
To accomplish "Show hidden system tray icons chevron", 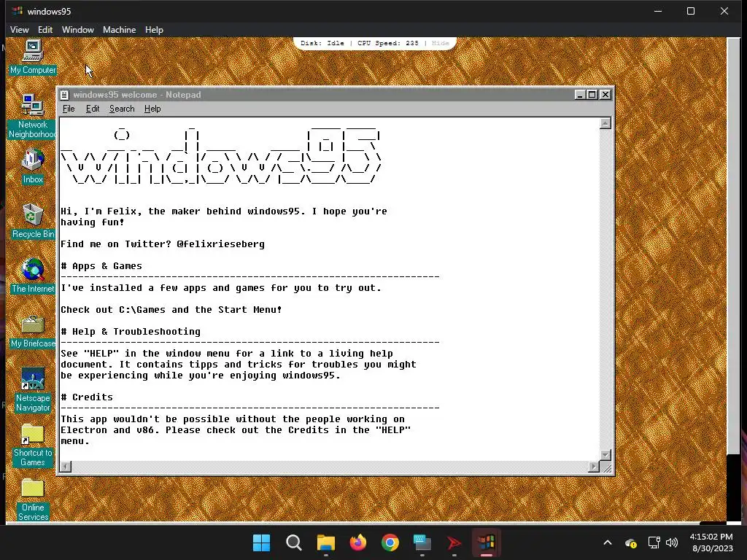I will (x=608, y=542).
